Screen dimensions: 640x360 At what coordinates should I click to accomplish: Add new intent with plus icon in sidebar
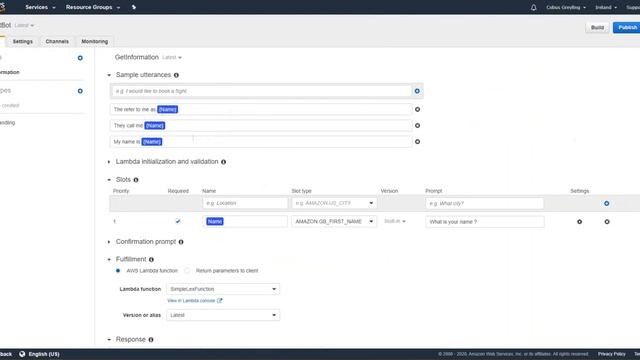(x=80, y=58)
